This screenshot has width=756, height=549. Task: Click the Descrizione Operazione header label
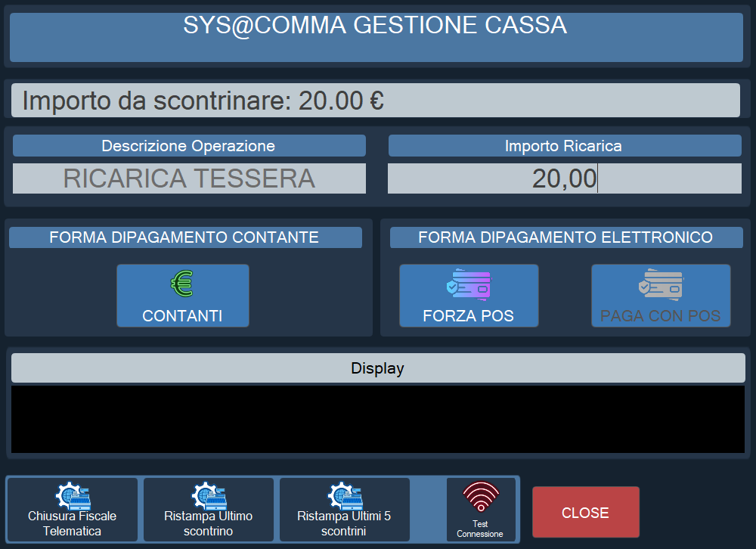pos(189,146)
